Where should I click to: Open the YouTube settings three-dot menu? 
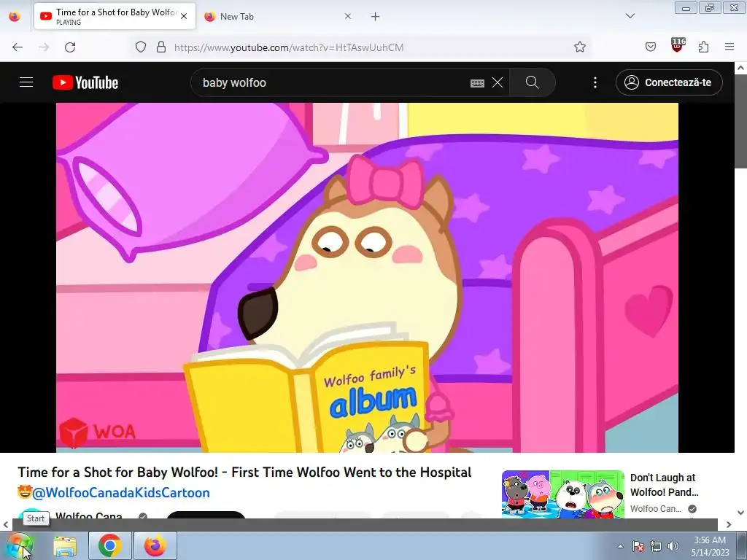595,82
